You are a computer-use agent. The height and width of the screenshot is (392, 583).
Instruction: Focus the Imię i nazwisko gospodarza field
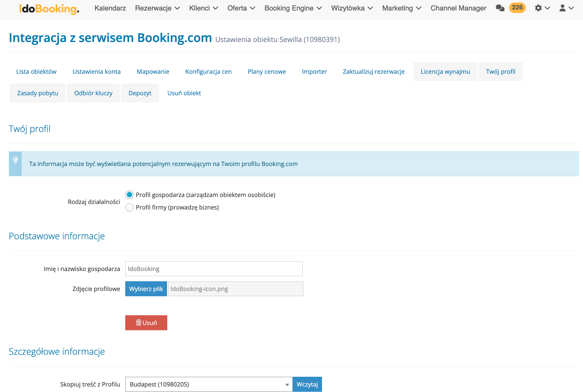[x=214, y=269]
